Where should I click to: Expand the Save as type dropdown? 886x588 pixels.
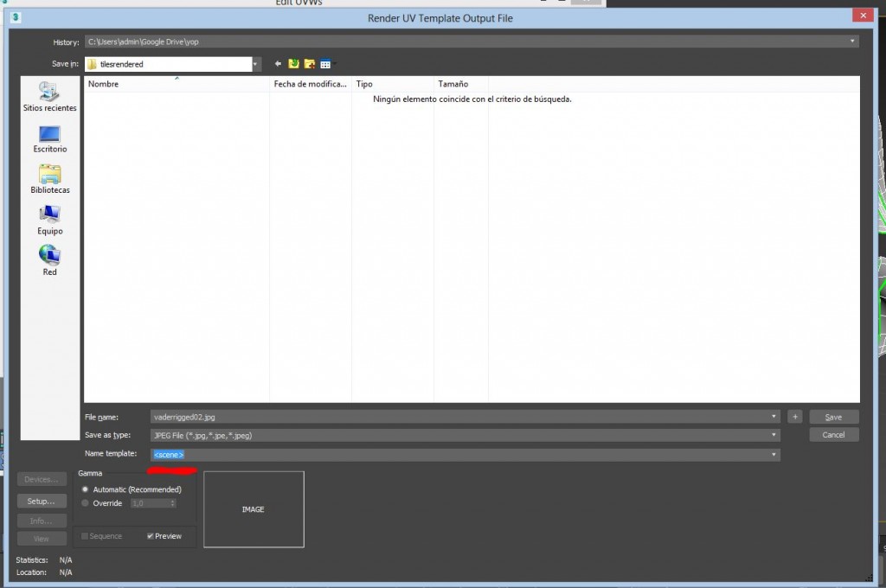coord(774,435)
